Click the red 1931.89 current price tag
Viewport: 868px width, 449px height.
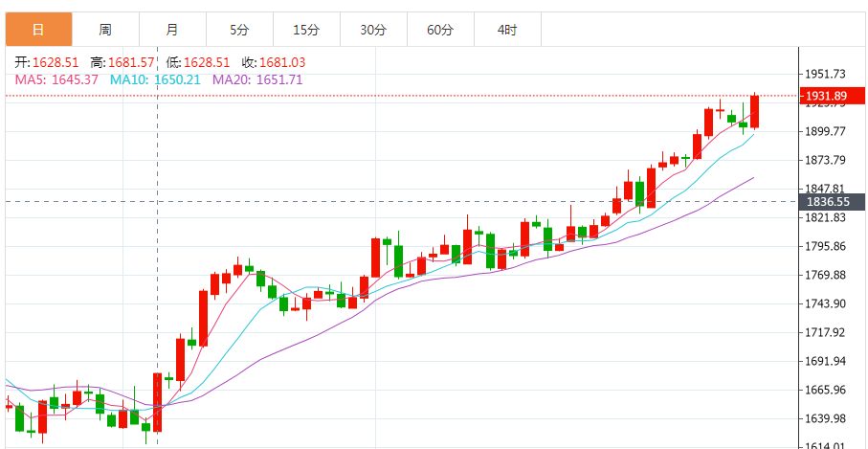tap(831, 96)
